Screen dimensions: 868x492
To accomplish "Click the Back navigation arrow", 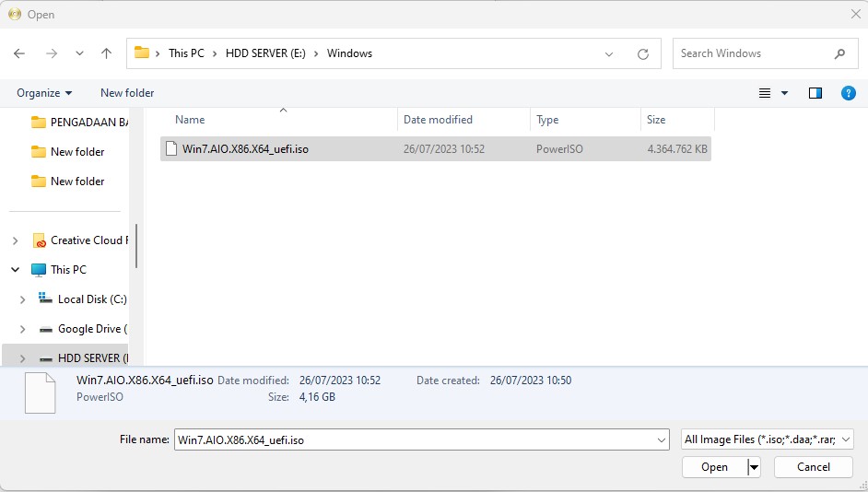I will point(19,53).
